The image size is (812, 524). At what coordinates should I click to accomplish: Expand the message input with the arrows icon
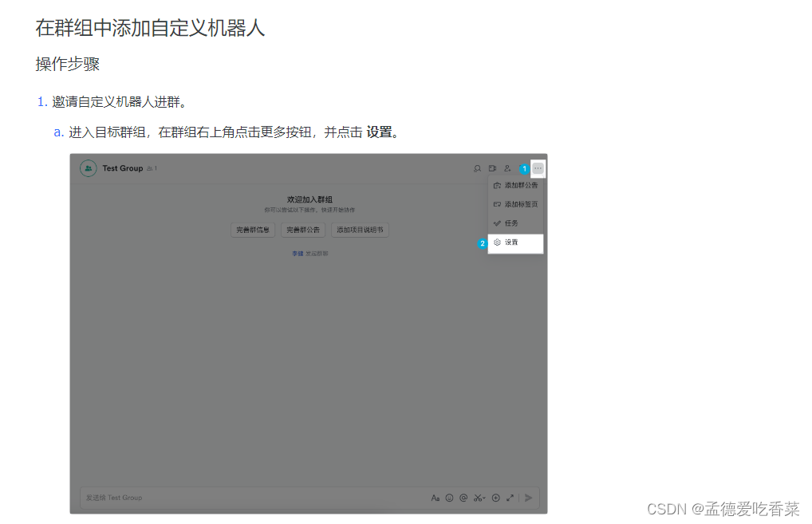point(510,497)
